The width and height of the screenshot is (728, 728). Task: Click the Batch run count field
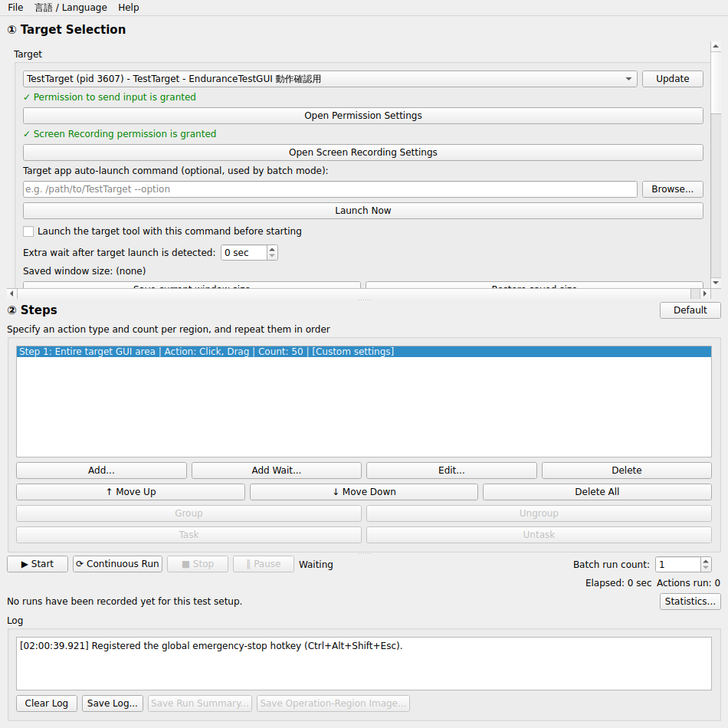point(678,565)
